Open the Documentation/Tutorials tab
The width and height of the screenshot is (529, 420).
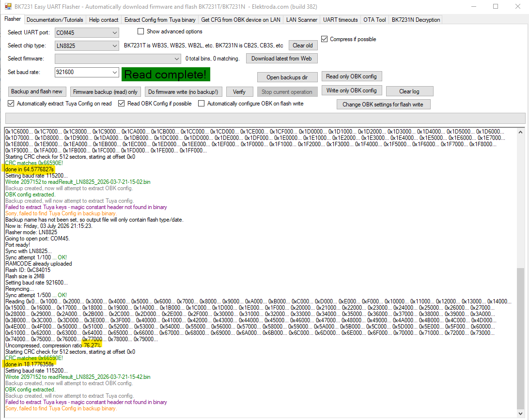pos(55,20)
